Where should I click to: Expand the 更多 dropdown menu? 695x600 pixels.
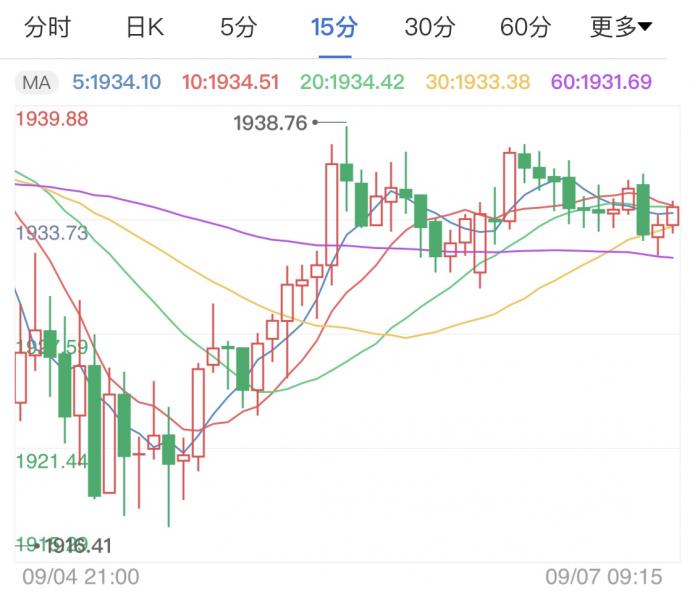click(x=620, y=28)
